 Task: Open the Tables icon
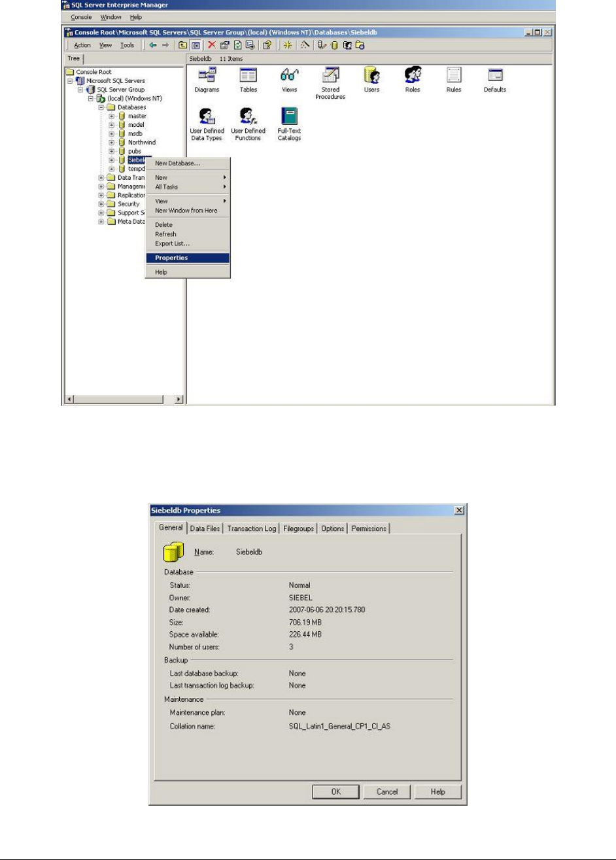248,76
